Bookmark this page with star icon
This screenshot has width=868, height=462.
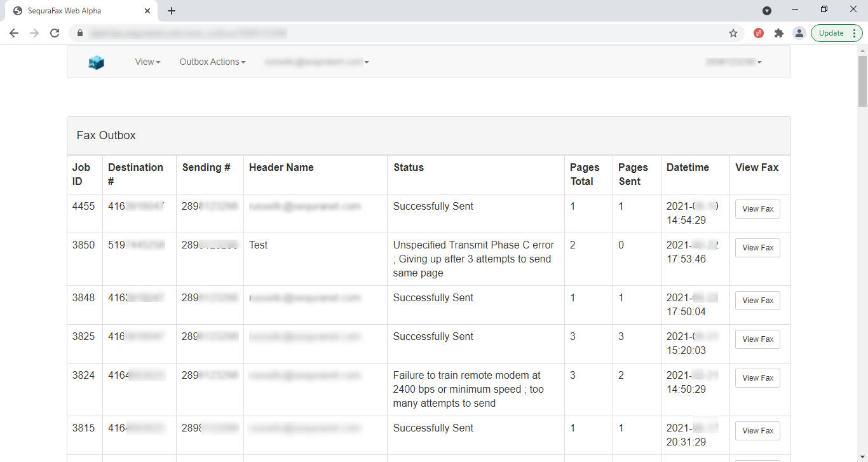(733, 33)
